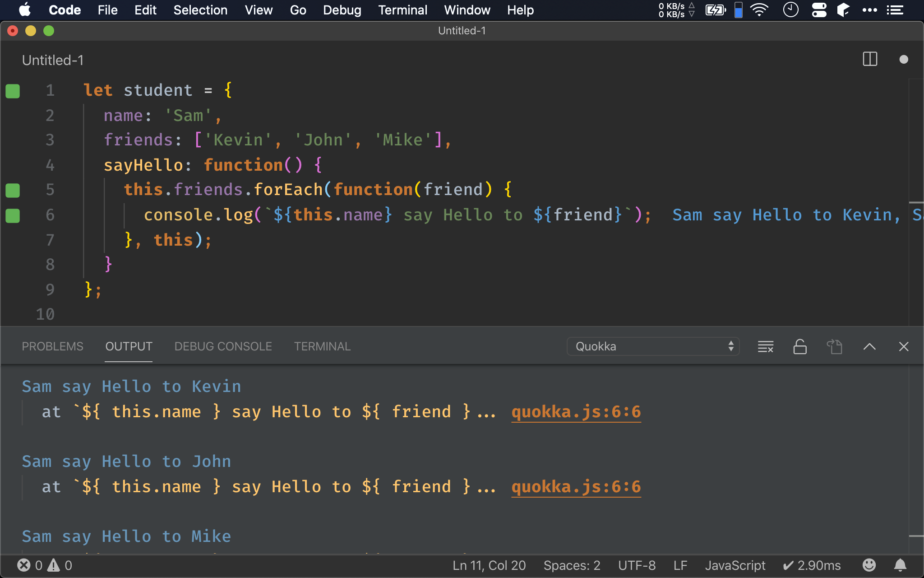924x578 pixels.
Task: Switch to the PROBLEMS tab
Action: (x=52, y=346)
